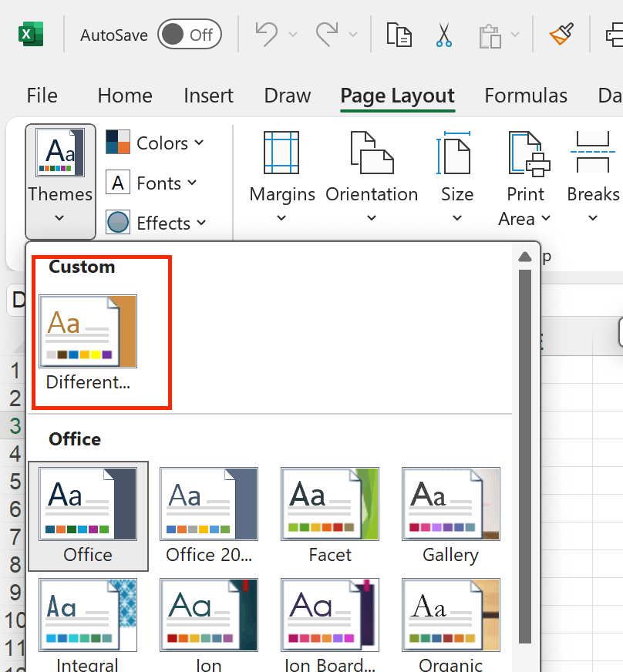Click the Paste clipboard icon
Screen dimensions: 623x672
490,36
